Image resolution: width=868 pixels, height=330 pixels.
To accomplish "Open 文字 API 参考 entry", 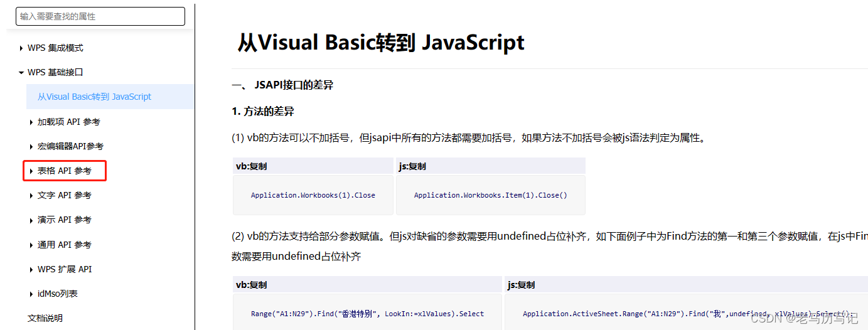I will (x=64, y=196).
